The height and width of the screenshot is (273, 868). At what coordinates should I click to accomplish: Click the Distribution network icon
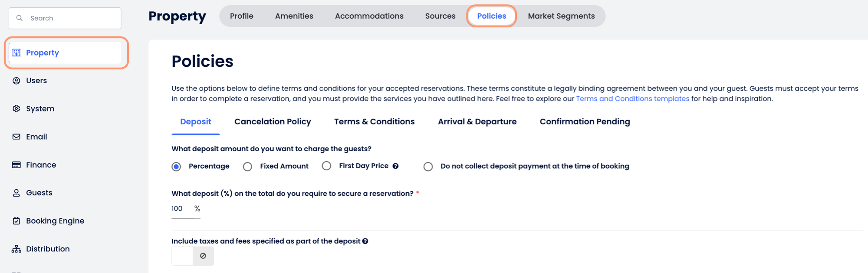(16, 249)
